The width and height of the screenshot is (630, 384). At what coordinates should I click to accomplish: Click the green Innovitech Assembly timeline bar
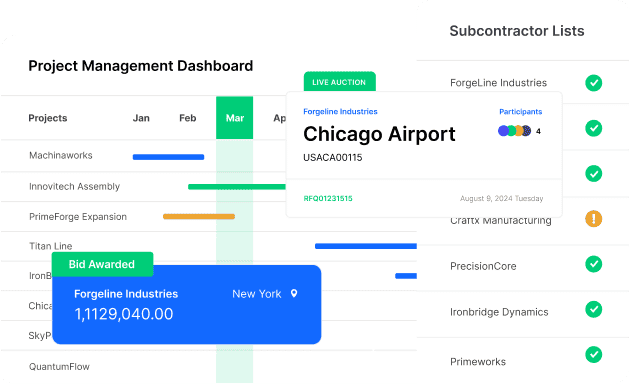(237, 186)
